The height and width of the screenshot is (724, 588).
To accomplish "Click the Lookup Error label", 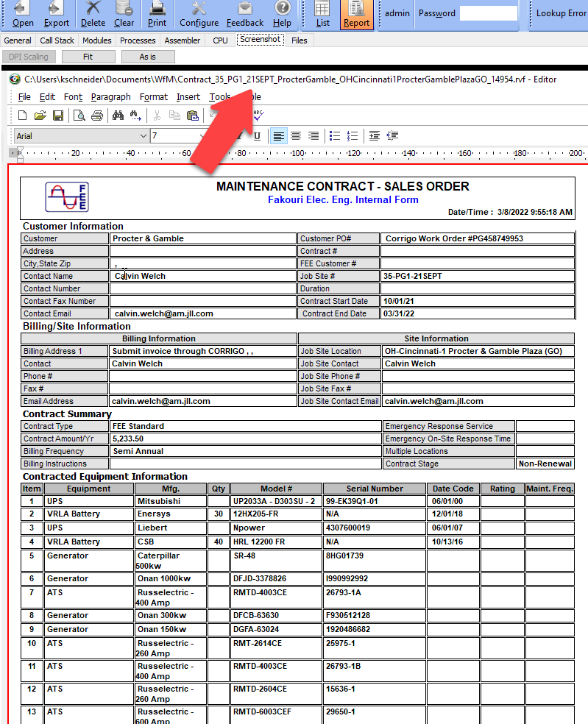I will point(561,13).
